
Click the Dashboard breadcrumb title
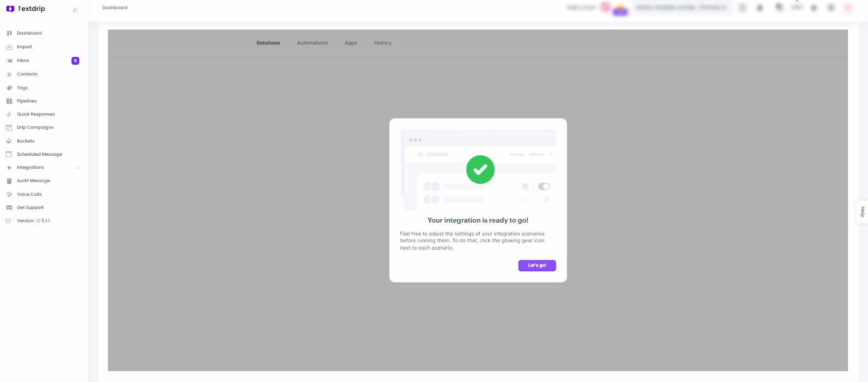click(x=115, y=8)
